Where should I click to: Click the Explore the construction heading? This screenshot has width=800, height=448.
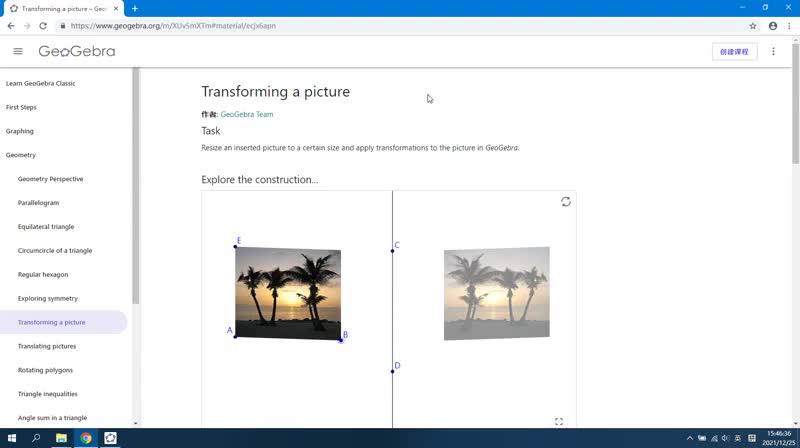(x=260, y=180)
